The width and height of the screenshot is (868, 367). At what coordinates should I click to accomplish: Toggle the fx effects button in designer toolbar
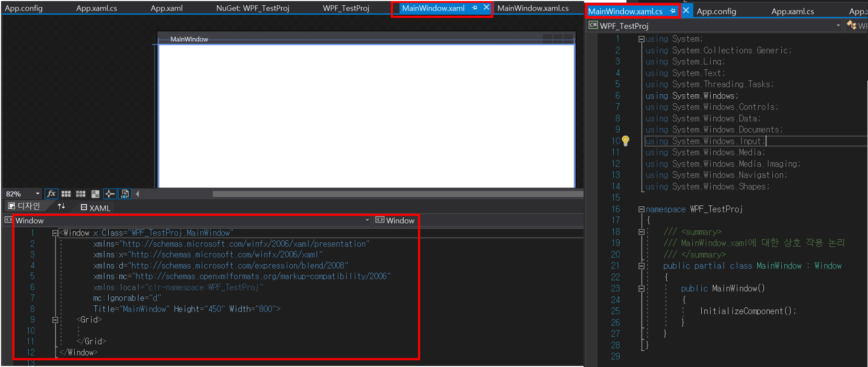click(51, 194)
